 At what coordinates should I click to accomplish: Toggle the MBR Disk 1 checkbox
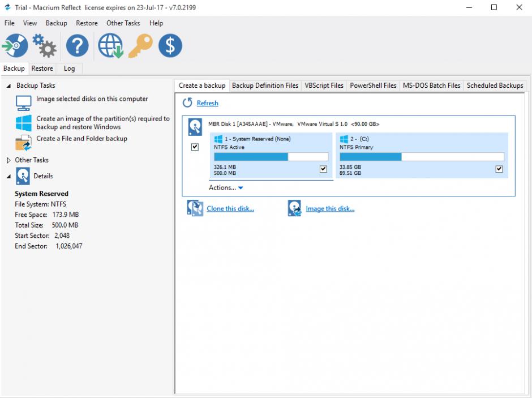coord(195,147)
